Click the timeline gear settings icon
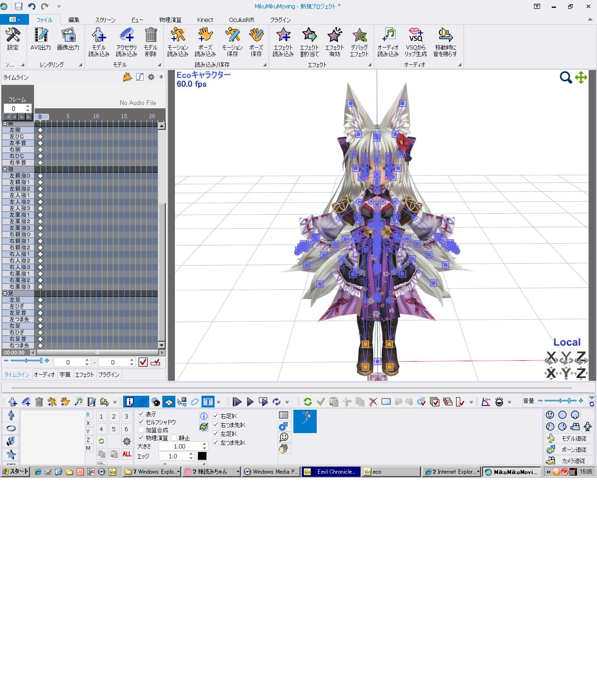This screenshot has width=597, height=700. (x=151, y=77)
